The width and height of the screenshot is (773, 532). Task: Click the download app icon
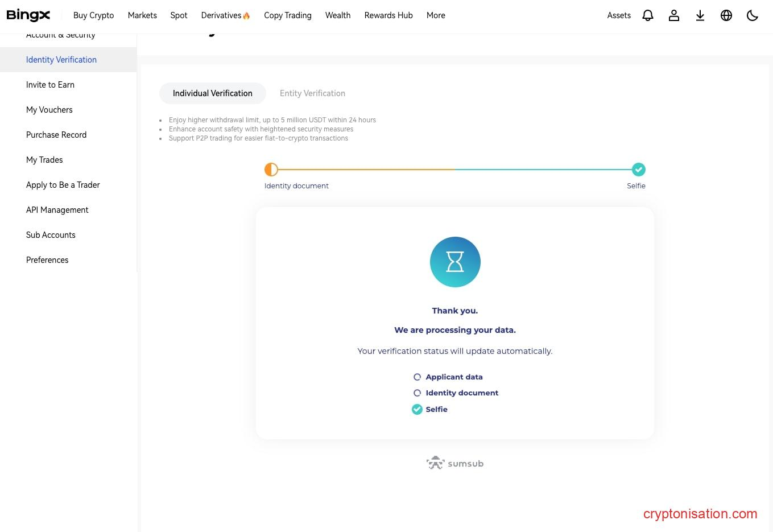tap(700, 15)
